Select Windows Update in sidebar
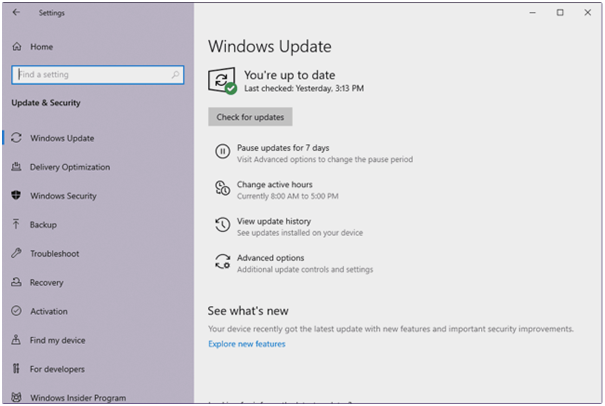 click(x=62, y=138)
